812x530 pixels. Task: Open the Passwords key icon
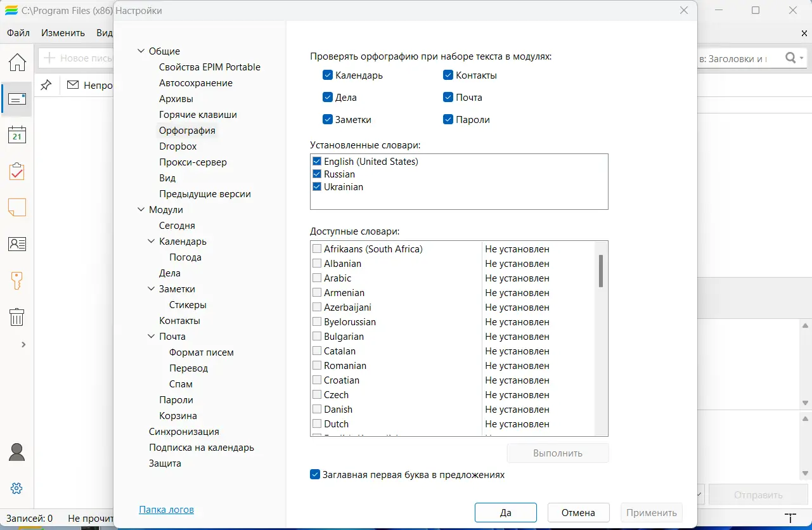[x=17, y=280]
